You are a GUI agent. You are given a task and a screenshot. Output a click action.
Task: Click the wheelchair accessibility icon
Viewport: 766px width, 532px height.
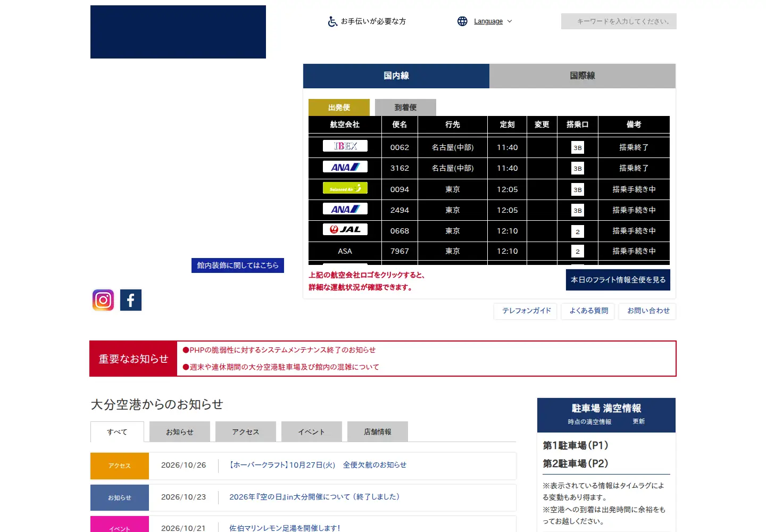(332, 21)
